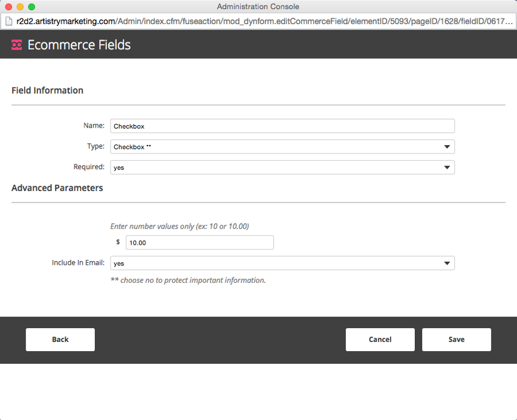Click the Name field containing Checkbox
517x420 pixels.
pos(282,126)
